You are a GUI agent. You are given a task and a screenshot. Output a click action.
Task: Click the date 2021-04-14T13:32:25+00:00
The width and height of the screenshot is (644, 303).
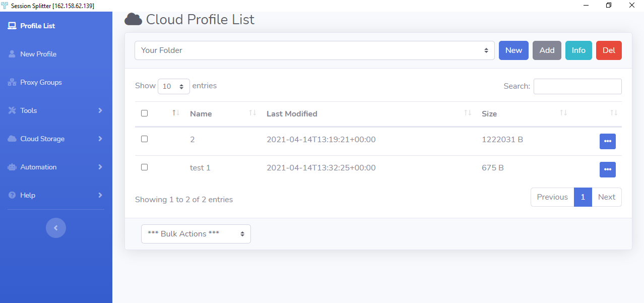pyautogui.click(x=321, y=168)
